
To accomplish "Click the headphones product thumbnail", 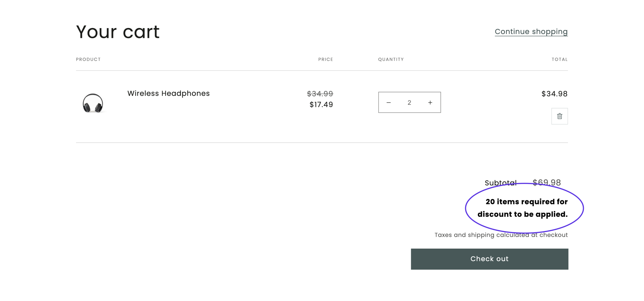I will coord(93,103).
